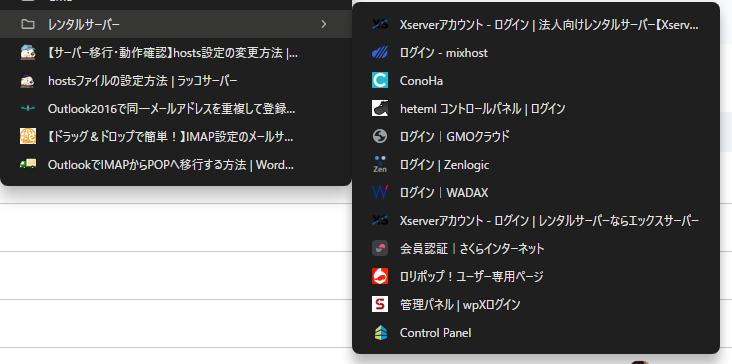
Task: Open Outlook2016で同一メールアドレス bookmark
Action: coord(176,109)
